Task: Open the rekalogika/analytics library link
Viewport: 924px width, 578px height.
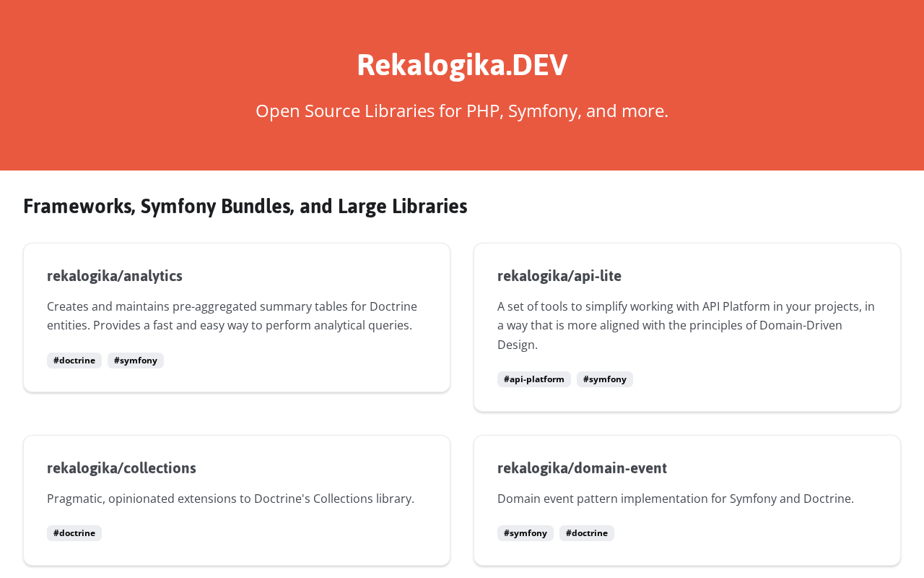Action: click(x=115, y=276)
